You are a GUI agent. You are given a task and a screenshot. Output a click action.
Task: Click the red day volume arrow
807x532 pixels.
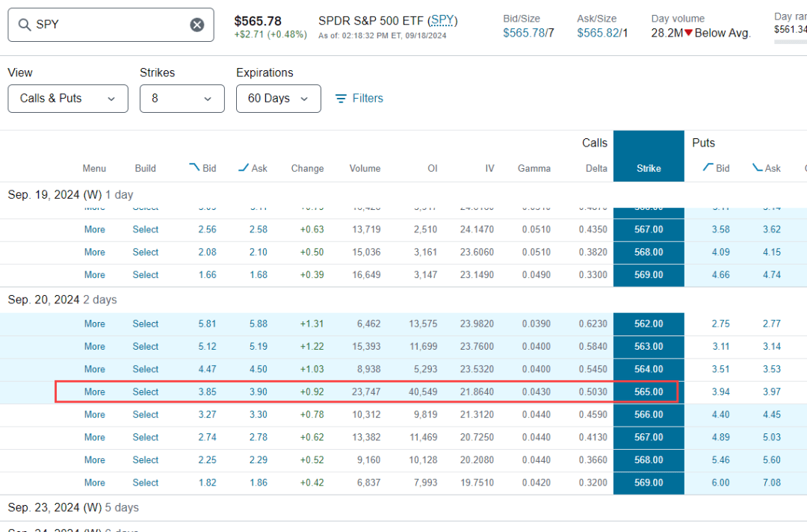688,33
